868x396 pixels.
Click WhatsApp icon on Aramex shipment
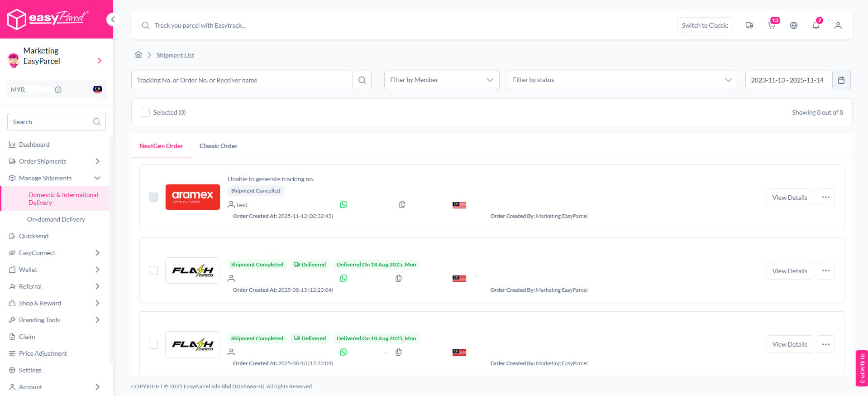click(343, 204)
